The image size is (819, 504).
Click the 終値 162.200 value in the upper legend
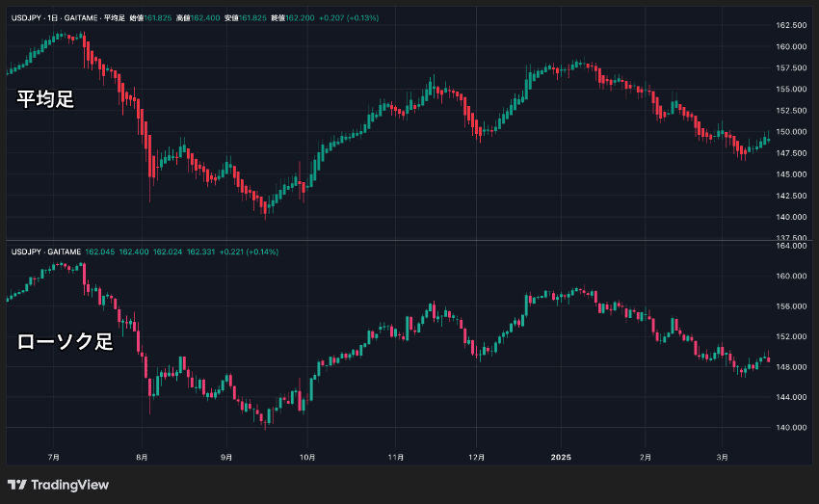coord(293,17)
